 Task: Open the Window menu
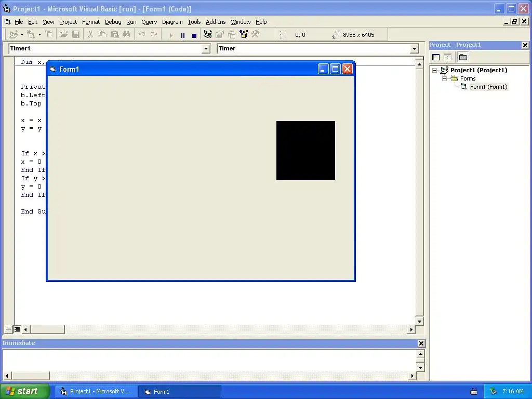pos(241,22)
